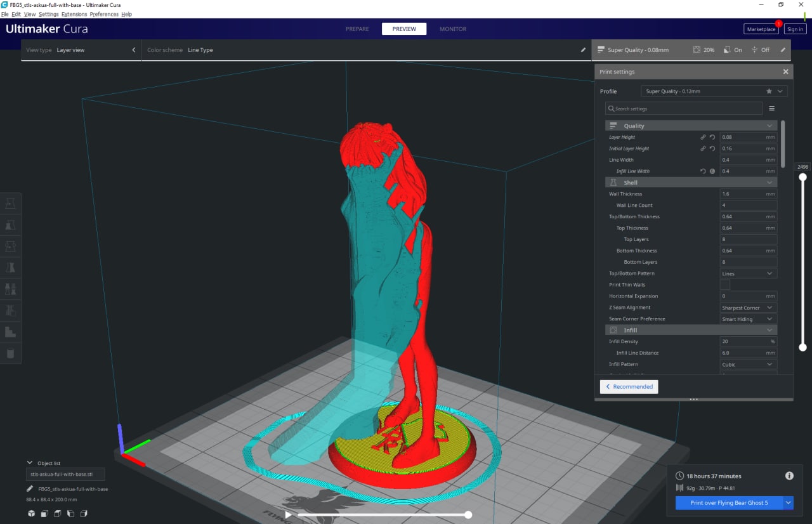Collapse the Shell settings section

[691, 183]
